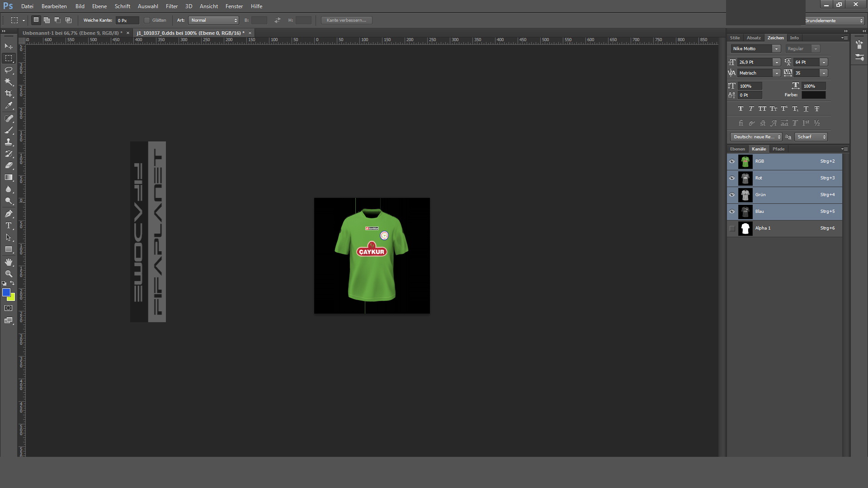Image resolution: width=868 pixels, height=488 pixels.
Task: Select the Path Selection tool
Action: coord(9,237)
